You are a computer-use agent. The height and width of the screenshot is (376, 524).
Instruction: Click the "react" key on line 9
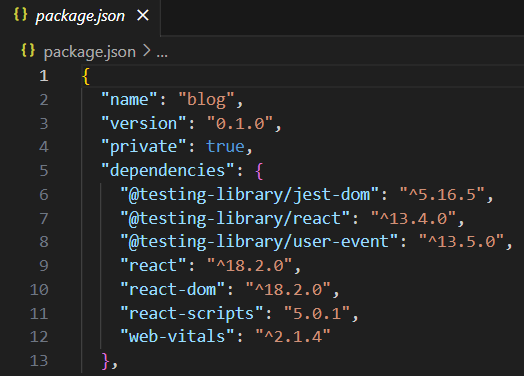pyautogui.click(x=153, y=266)
